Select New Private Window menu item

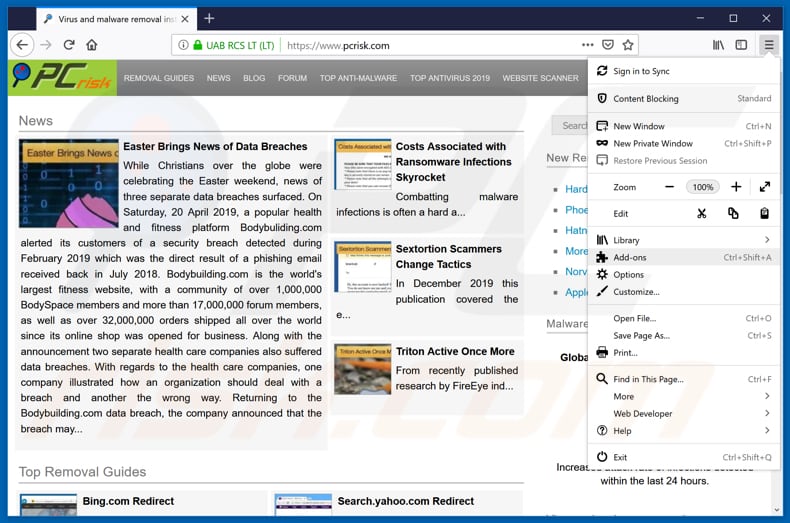pos(652,143)
